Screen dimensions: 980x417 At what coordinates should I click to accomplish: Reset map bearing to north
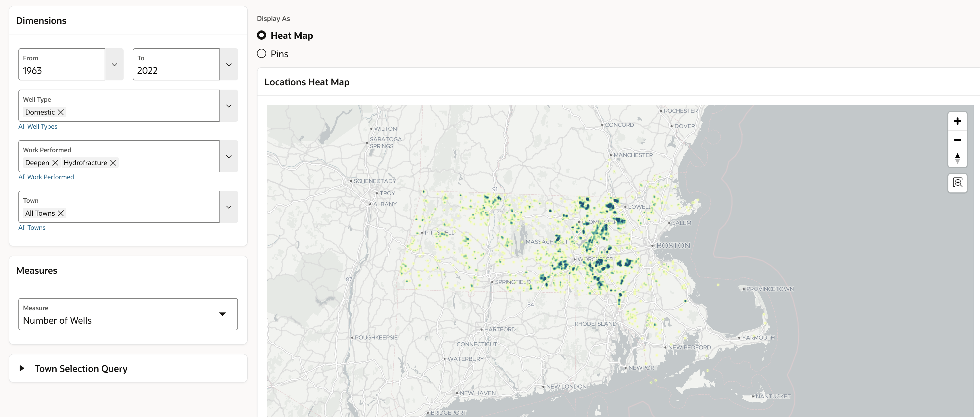[x=957, y=158]
